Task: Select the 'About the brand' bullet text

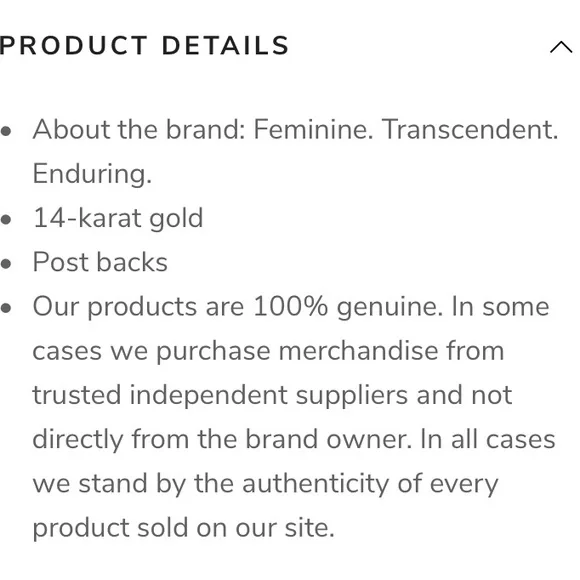Action: coord(295,151)
